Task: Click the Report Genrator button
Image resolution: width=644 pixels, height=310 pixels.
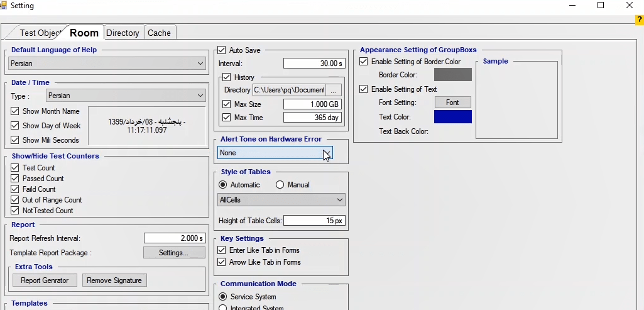Action: (45, 280)
